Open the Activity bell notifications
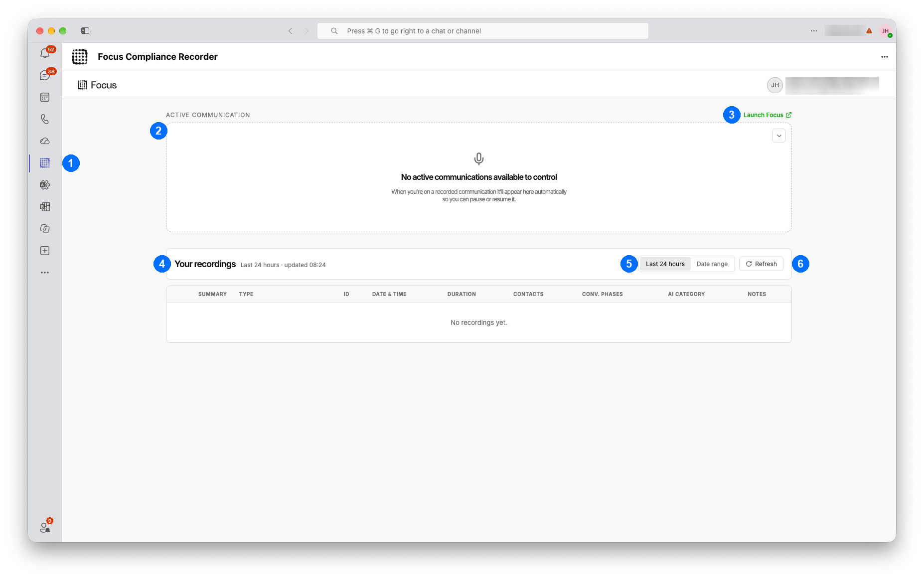This screenshot has width=924, height=579. 45,53
